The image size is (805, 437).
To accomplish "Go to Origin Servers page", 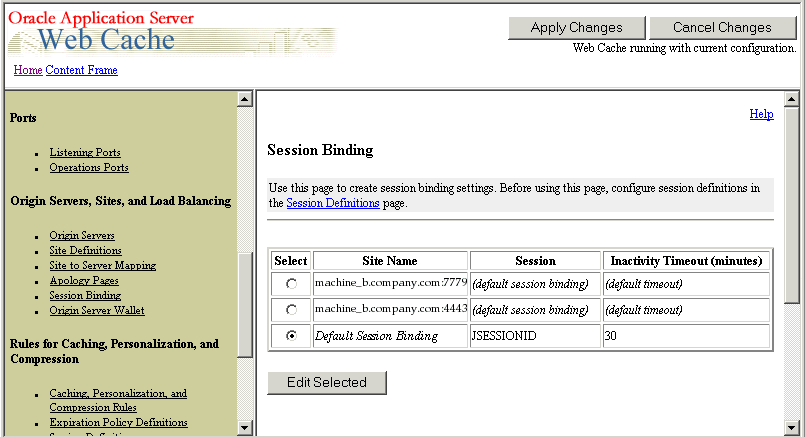I will click(x=82, y=235).
